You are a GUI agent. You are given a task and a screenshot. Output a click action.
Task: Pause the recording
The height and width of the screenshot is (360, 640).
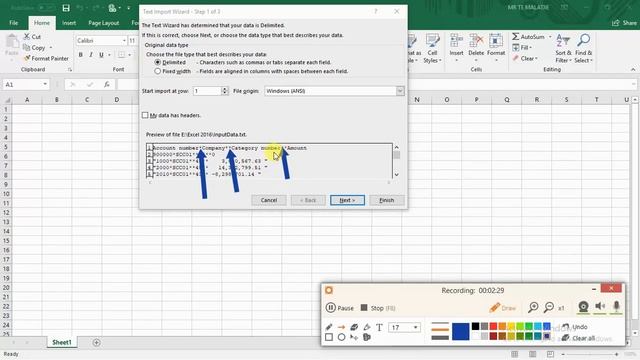pyautogui.click(x=340, y=308)
